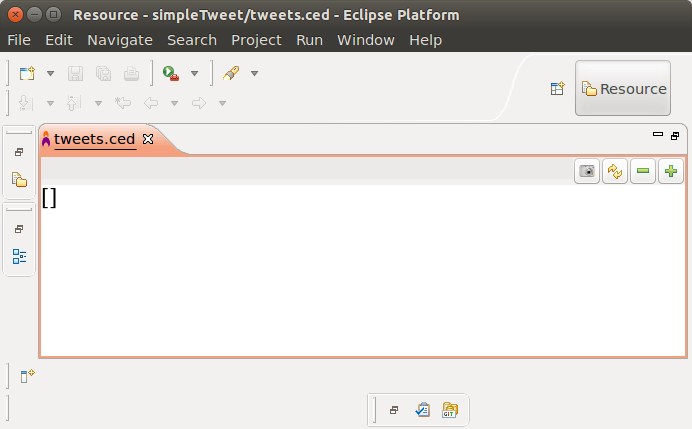692x429 pixels.
Task: Click the New wizard icon in toolbar
Action: coord(28,73)
